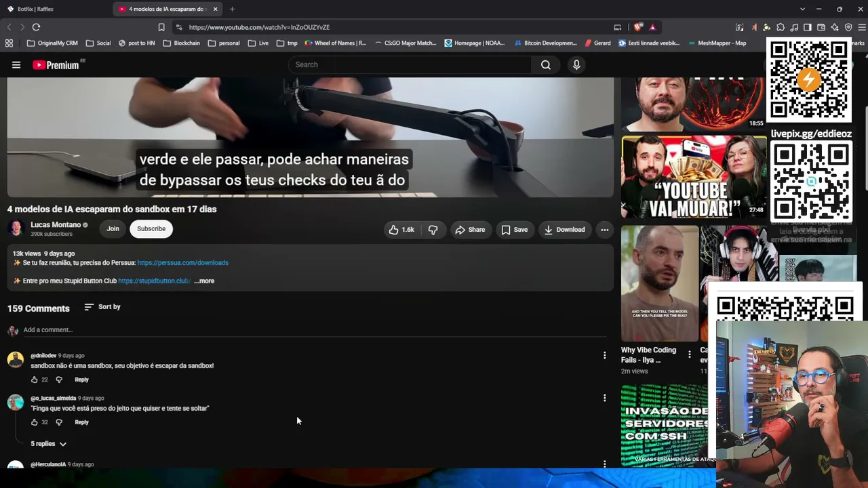The image size is (868, 488).
Task: Dislike the @dnilodev comment
Action: (59, 380)
